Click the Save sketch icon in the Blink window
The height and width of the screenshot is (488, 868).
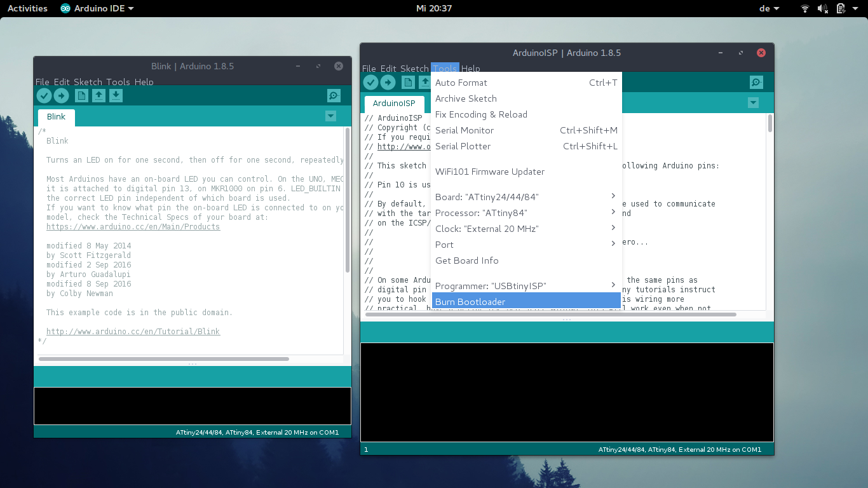coord(116,95)
